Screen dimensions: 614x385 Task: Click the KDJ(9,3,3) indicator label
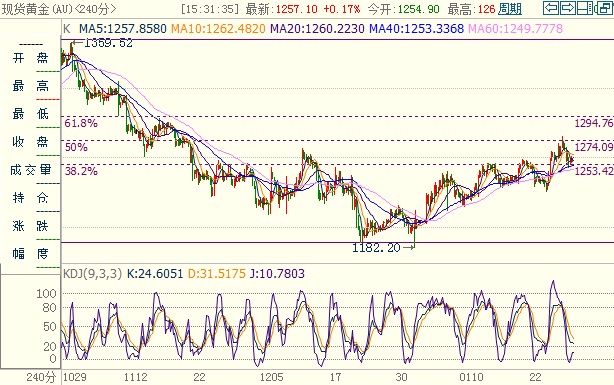92,273
